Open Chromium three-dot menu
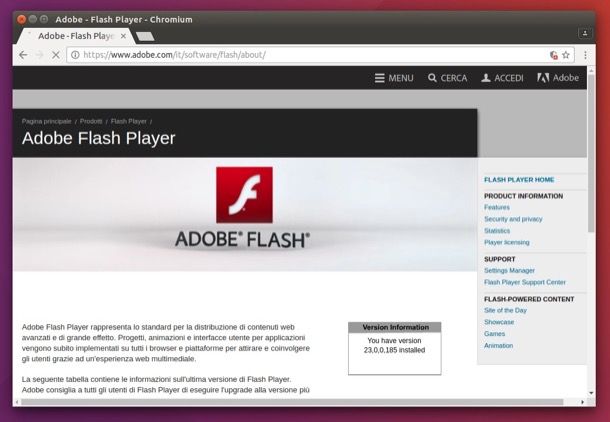The height and width of the screenshot is (422, 610). (x=585, y=55)
